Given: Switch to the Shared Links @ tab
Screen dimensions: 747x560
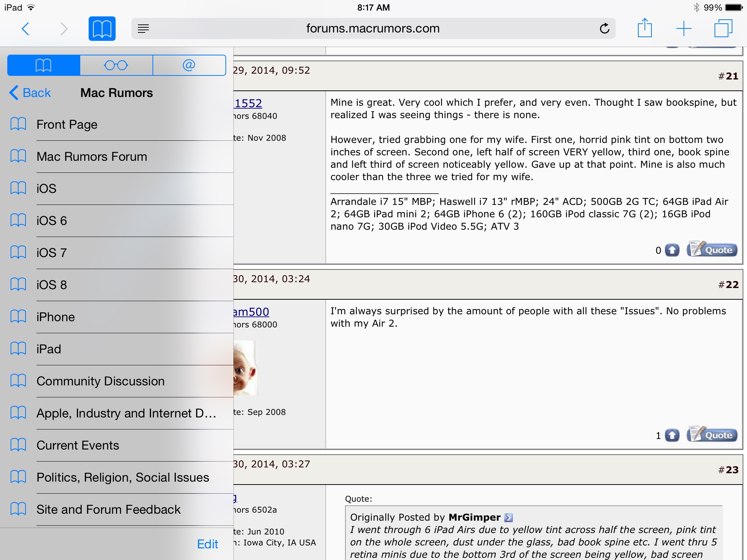Looking at the screenshot, I should pos(189,65).
